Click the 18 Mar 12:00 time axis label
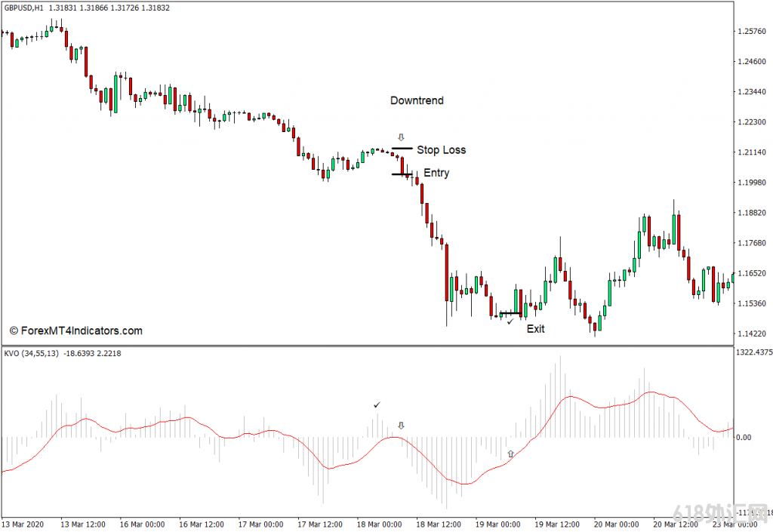The width and height of the screenshot is (773, 532). (439, 524)
